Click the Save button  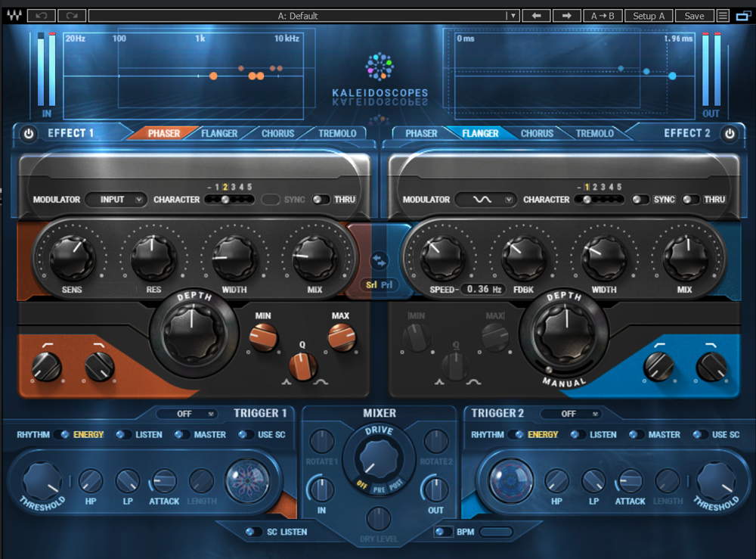(x=694, y=15)
